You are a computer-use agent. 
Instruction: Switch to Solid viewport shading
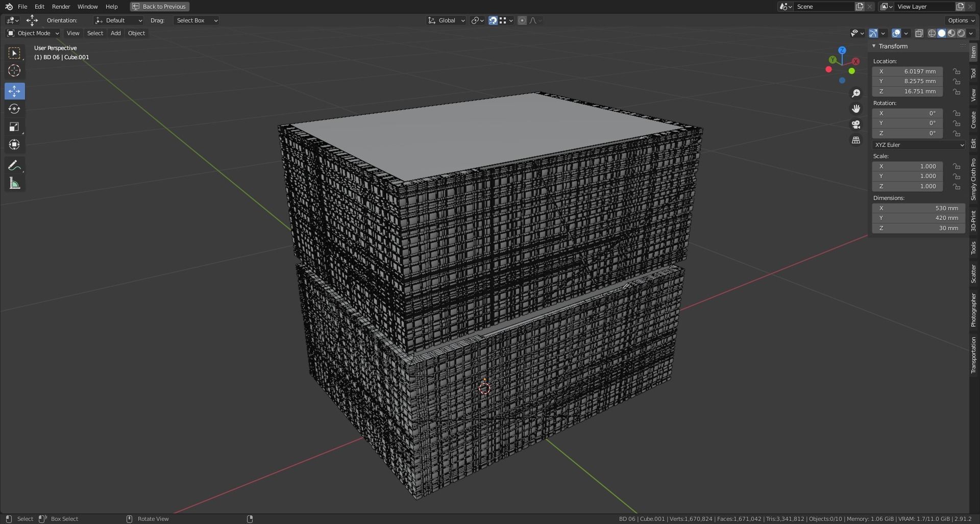(942, 33)
